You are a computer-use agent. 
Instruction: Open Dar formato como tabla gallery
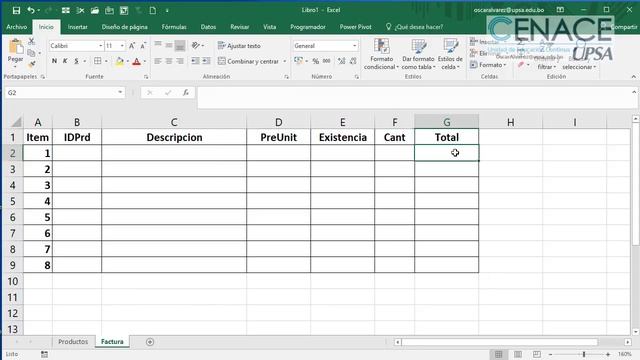point(418,54)
